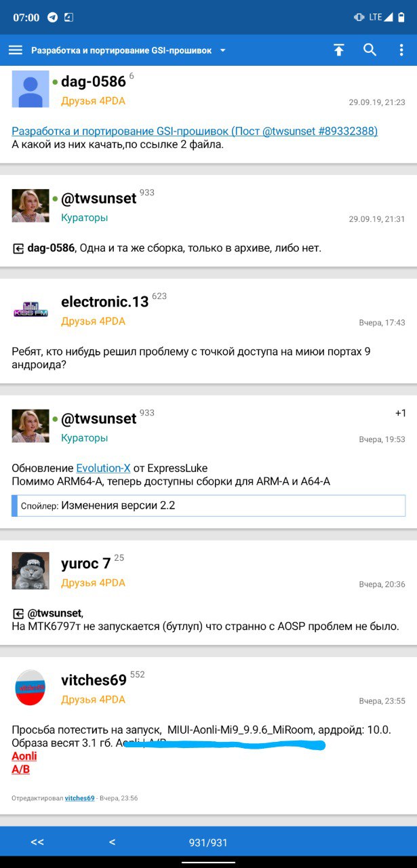Screen dimensions: 417x868
Task: Open vitches69 profile from the edited note
Action: coord(79,798)
